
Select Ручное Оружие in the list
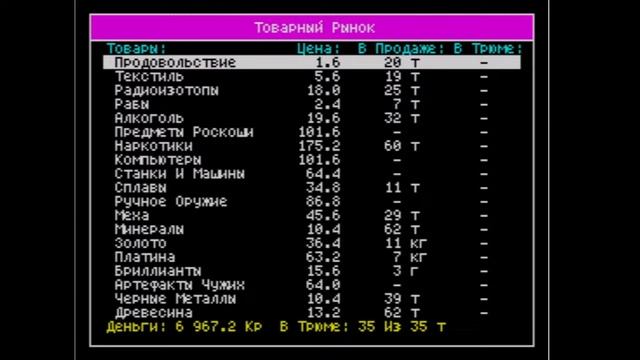pos(312,201)
